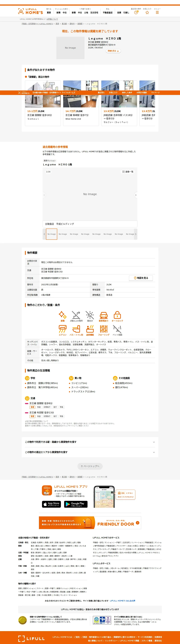Click 総合病院(453m) entry
Screen dimensions: 180x644
pos(124,383)
